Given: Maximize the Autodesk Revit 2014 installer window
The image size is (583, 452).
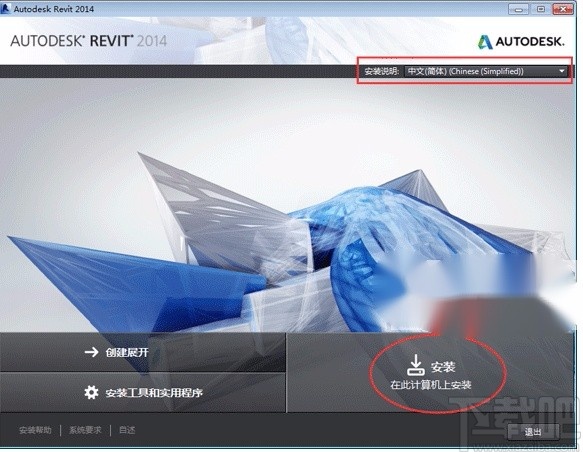Looking at the screenshot, I should (x=540, y=9).
